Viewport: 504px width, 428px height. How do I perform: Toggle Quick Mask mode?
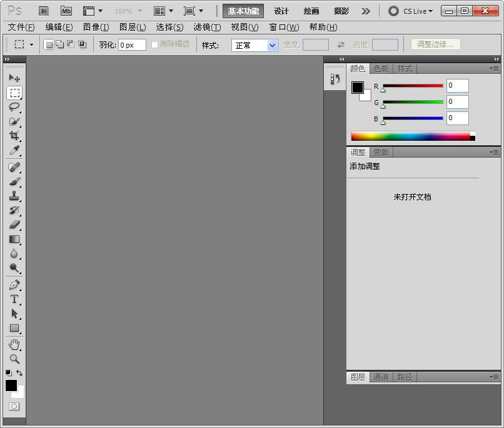[x=14, y=407]
